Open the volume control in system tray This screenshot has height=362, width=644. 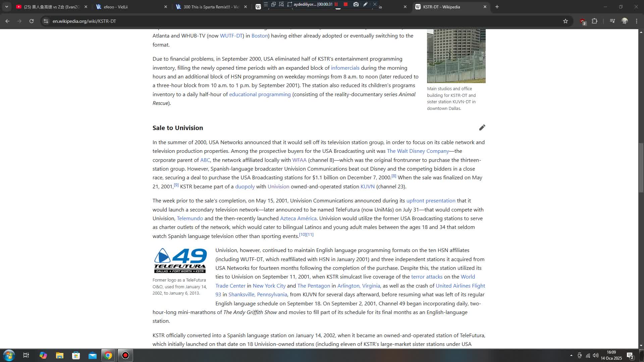[596, 355]
